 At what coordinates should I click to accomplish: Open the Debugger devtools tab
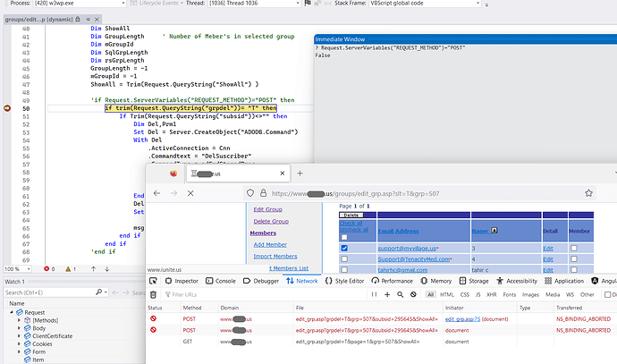[261, 280]
